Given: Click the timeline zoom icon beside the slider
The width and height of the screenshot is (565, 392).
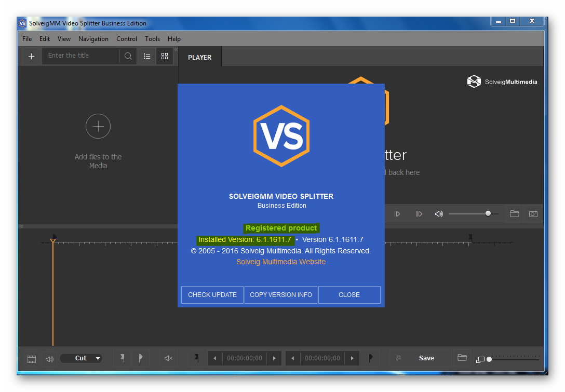Looking at the screenshot, I should (480, 360).
